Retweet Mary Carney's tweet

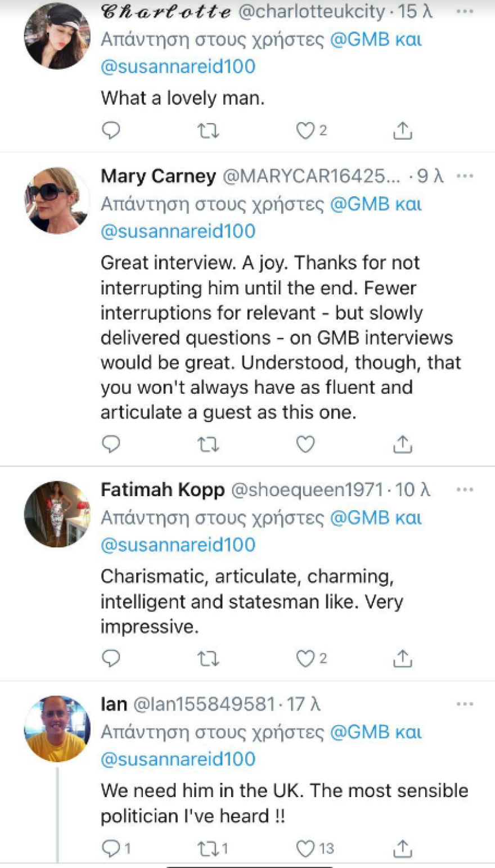point(208,445)
